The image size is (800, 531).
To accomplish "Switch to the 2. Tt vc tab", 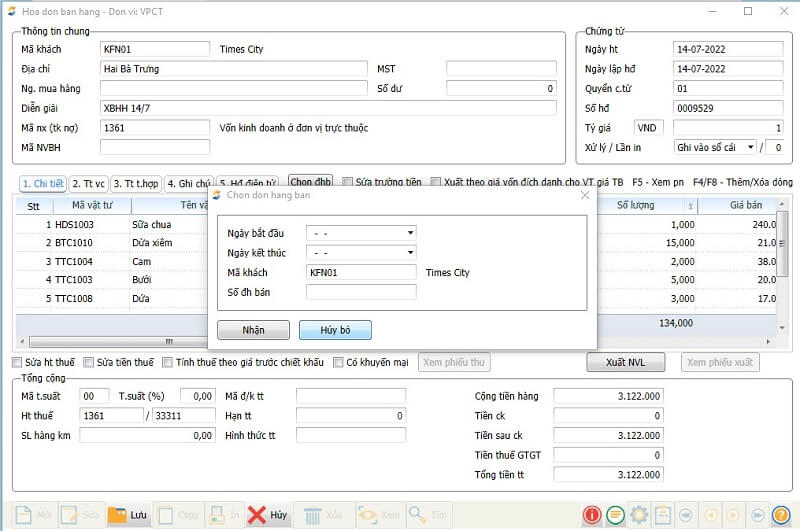I will [88, 184].
